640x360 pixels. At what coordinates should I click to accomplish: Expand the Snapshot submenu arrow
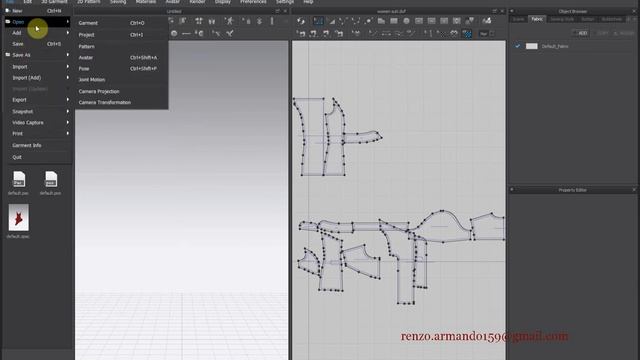[68, 111]
